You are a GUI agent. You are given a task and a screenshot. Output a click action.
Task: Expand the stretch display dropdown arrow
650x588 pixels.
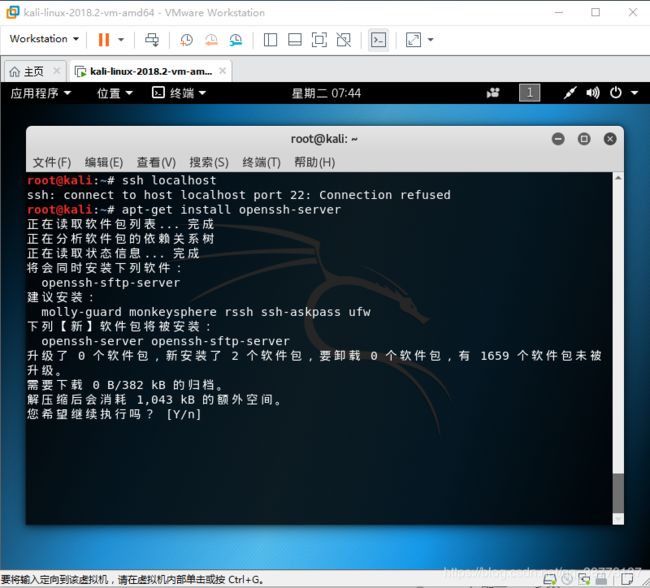click(430, 40)
